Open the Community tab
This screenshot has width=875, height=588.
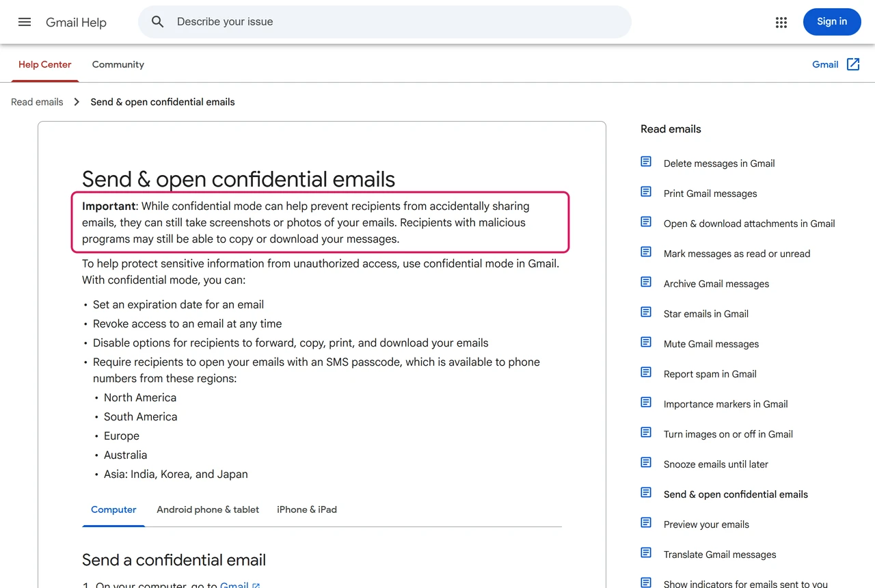[118, 64]
